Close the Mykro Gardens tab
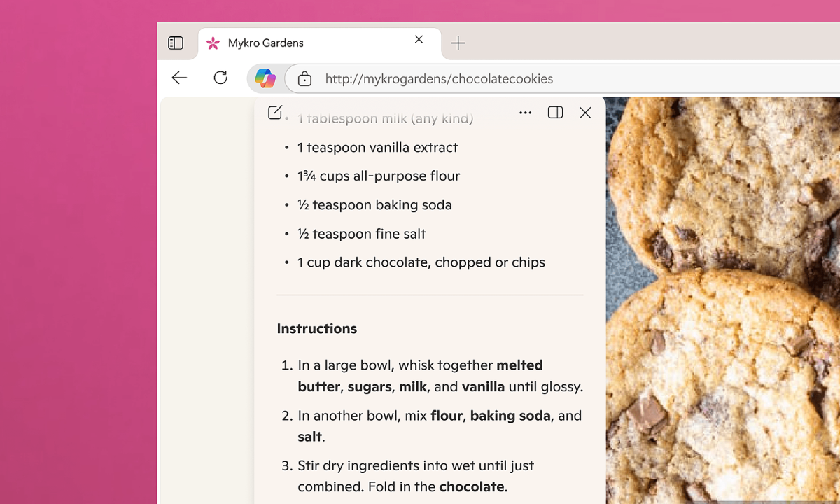The height and width of the screenshot is (504, 840). [419, 40]
